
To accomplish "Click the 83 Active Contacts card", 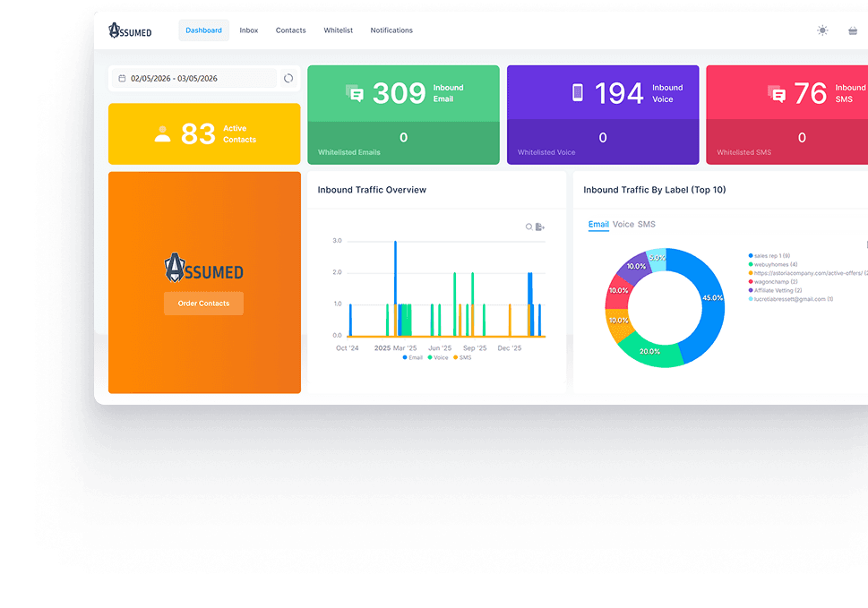I will click(x=204, y=134).
